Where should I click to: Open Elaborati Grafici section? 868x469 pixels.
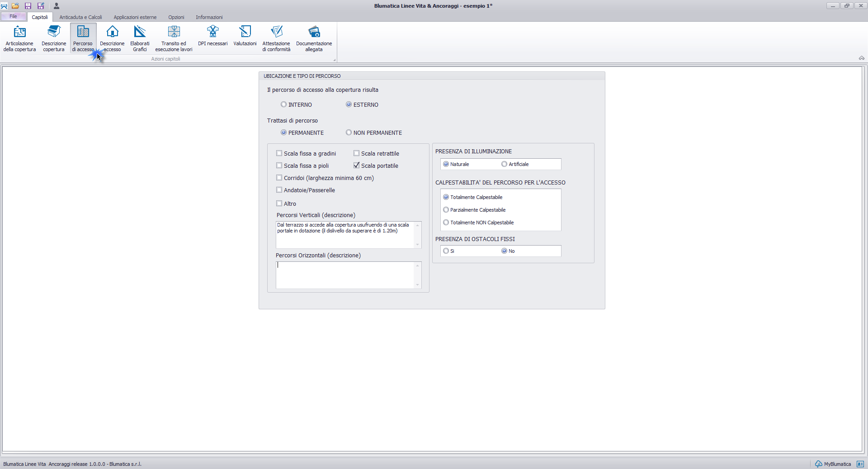(140, 38)
